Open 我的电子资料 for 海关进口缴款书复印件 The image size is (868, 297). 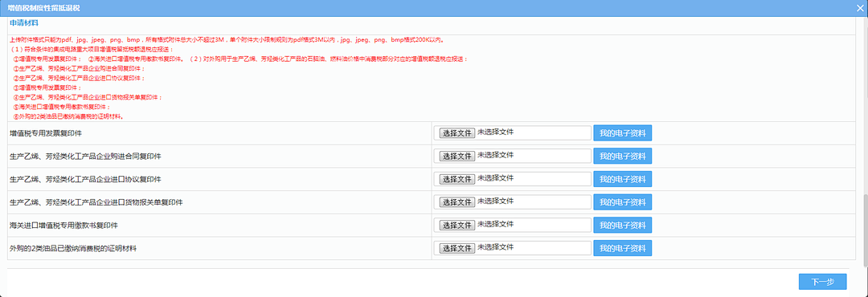point(622,225)
